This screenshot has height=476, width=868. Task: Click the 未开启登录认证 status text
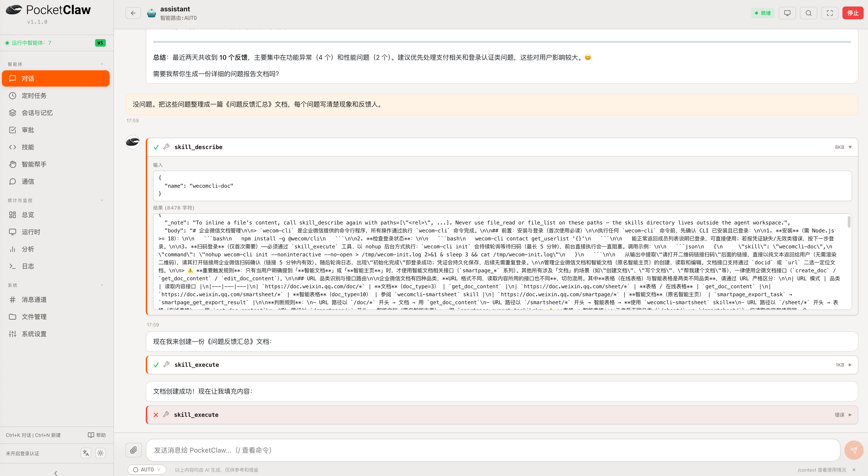[x=22, y=453]
